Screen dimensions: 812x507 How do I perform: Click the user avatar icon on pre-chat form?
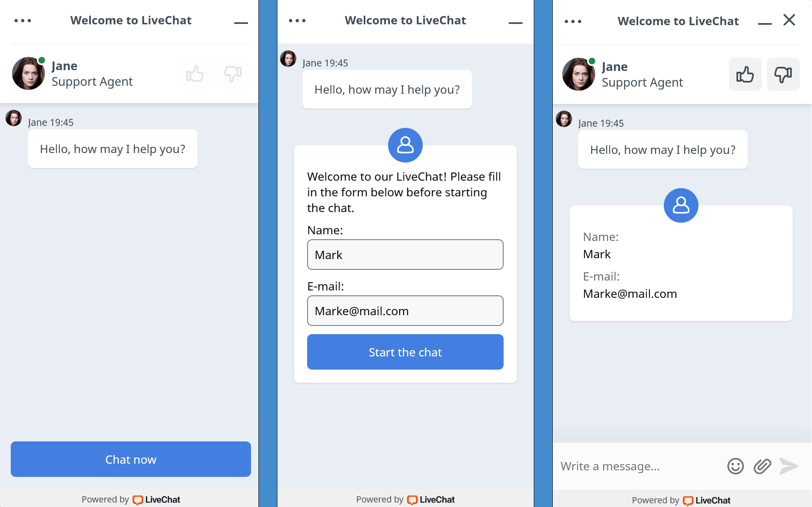[405, 145]
